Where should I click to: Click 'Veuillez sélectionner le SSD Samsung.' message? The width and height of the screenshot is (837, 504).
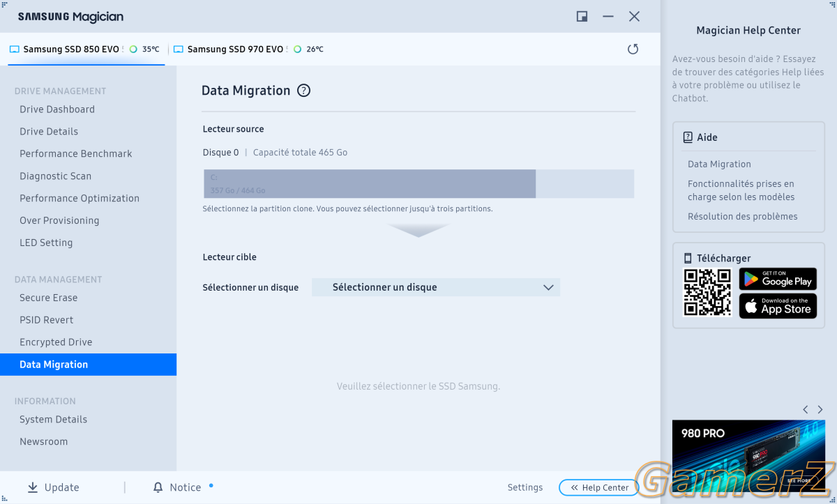pyautogui.click(x=418, y=386)
